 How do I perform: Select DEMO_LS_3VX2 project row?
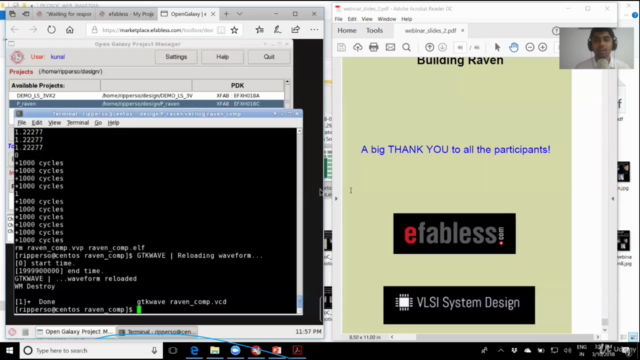(x=147, y=96)
